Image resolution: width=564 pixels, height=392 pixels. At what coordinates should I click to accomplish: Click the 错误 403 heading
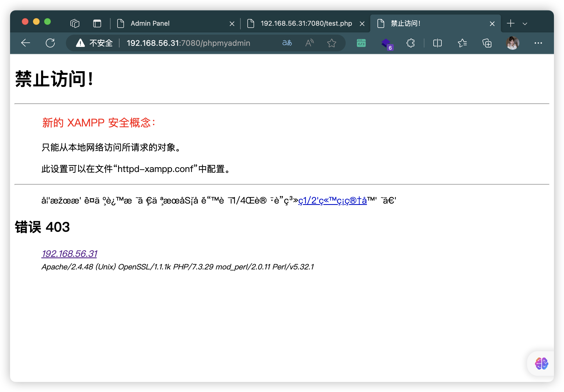coord(42,227)
